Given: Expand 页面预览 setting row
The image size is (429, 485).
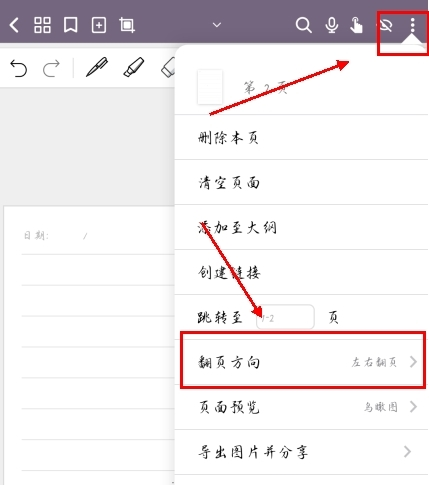Looking at the screenshot, I should click(x=301, y=407).
